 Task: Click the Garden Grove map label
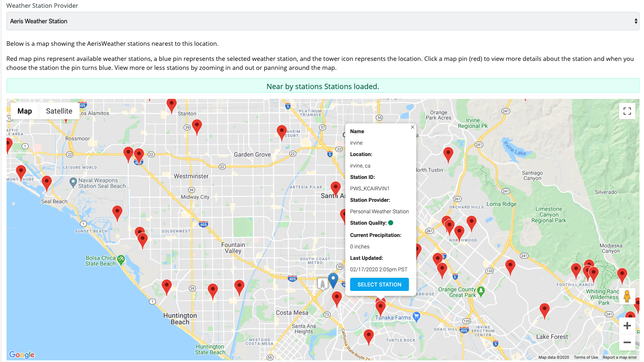(x=252, y=154)
